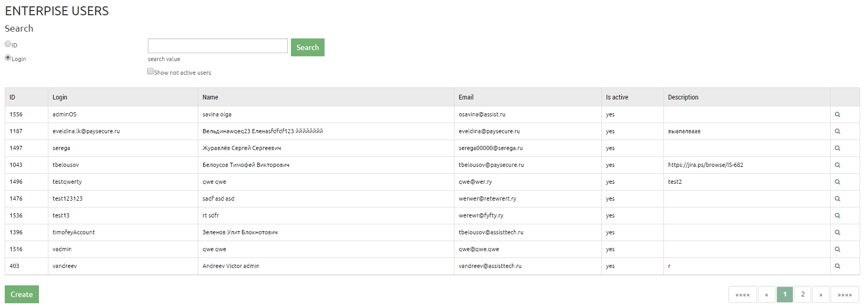Select the ID search radio button
The image size is (868, 308).
click(x=8, y=44)
